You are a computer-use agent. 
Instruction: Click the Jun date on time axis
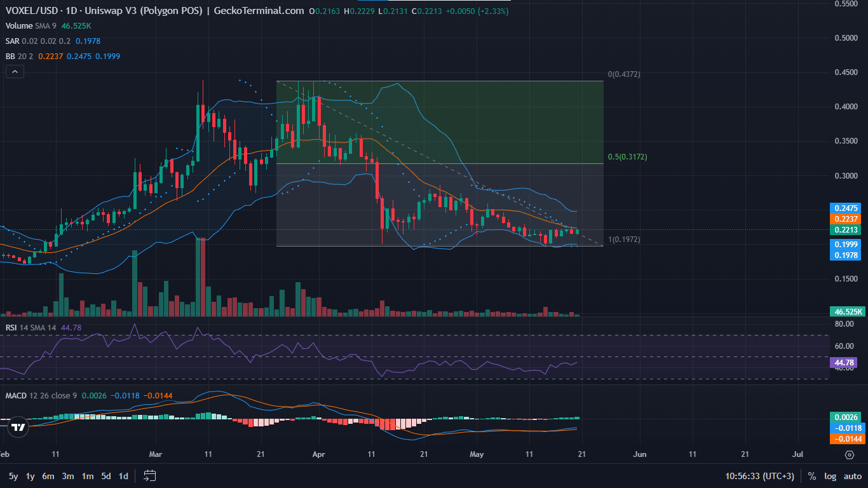pyautogui.click(x=640, y=455)
